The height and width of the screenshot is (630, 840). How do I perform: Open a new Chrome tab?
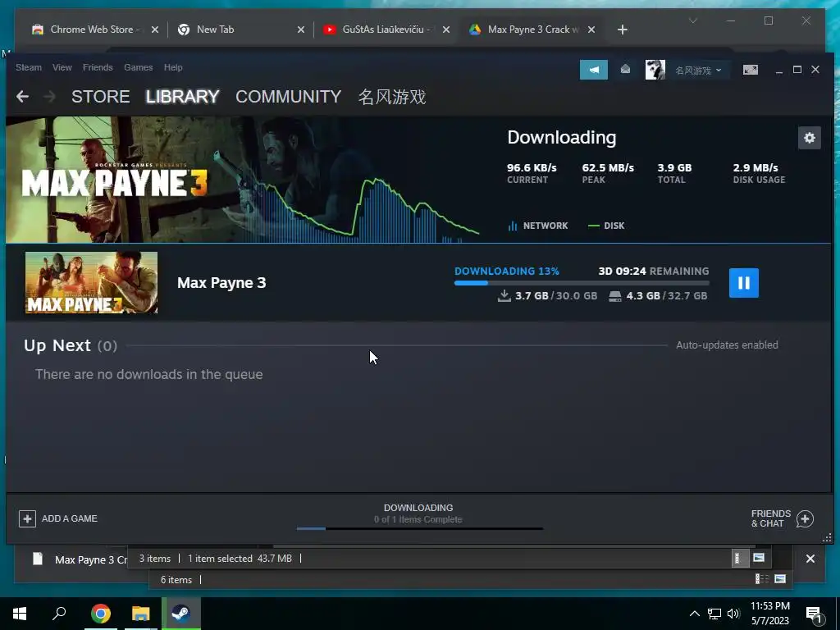click(622, 30)
